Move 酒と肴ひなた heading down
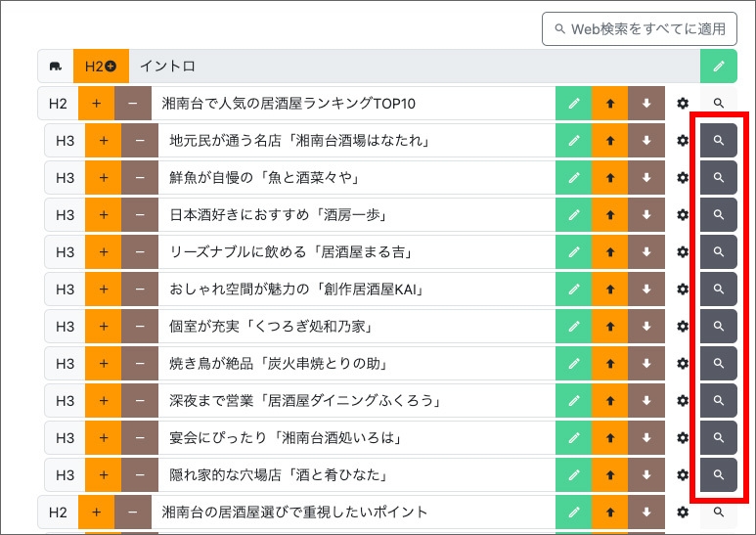Viewport: 756px width, 535px height. pyautogui.click(x=645, y=475)
